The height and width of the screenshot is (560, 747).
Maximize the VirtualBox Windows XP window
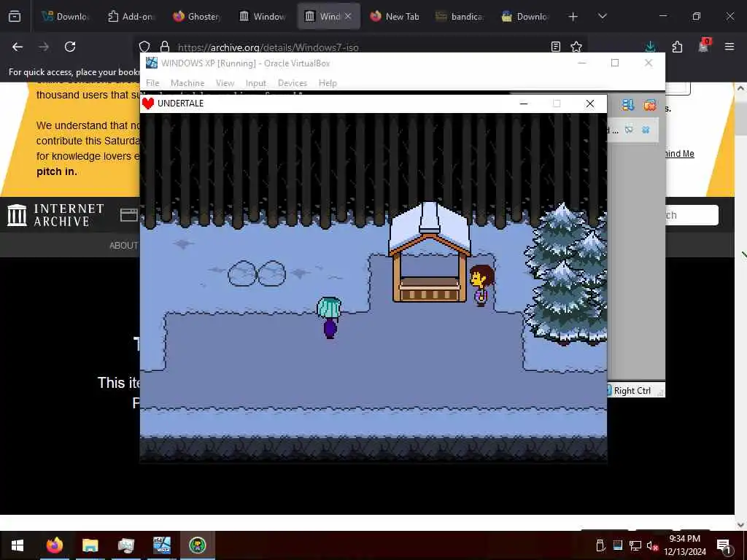tap(615, 63)
